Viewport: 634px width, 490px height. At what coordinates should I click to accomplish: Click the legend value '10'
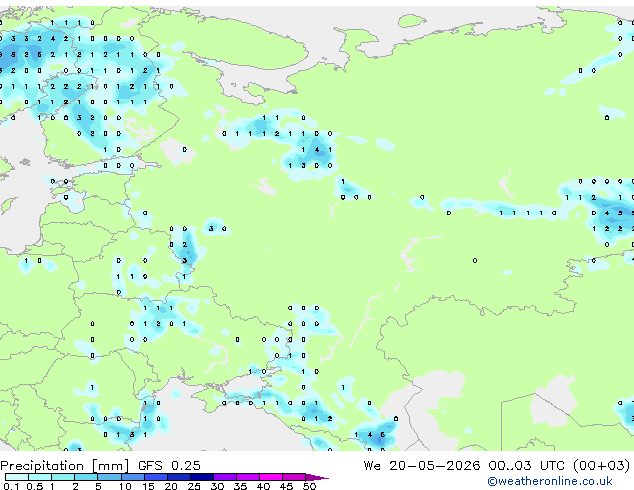[125, 486]
